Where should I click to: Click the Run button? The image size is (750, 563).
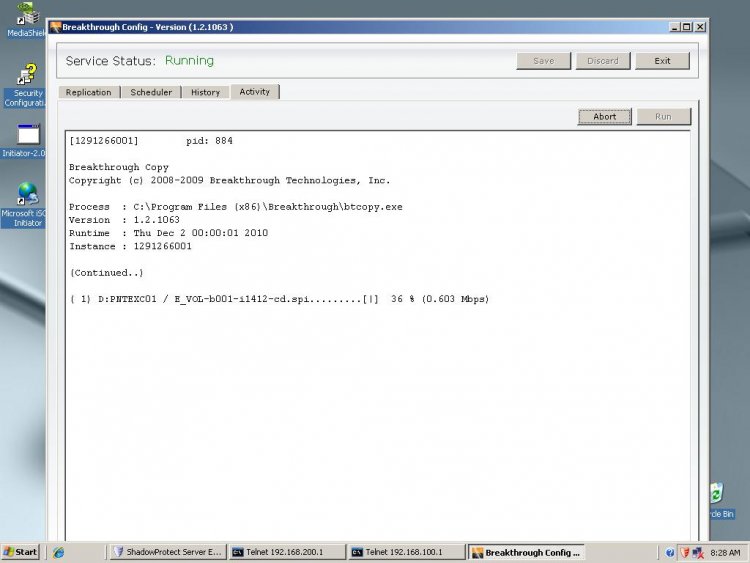[663, 117]
